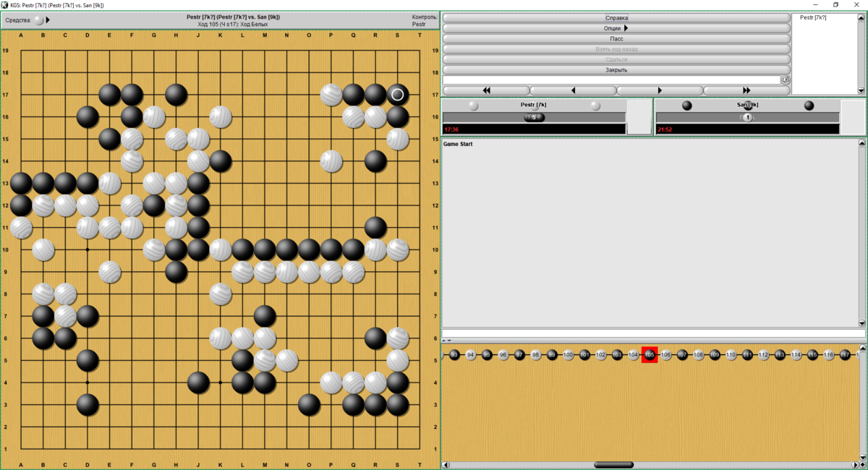Click the KGS logo in the title bar
The height and width of the screenshot is (470, 868).
point(5,4)
